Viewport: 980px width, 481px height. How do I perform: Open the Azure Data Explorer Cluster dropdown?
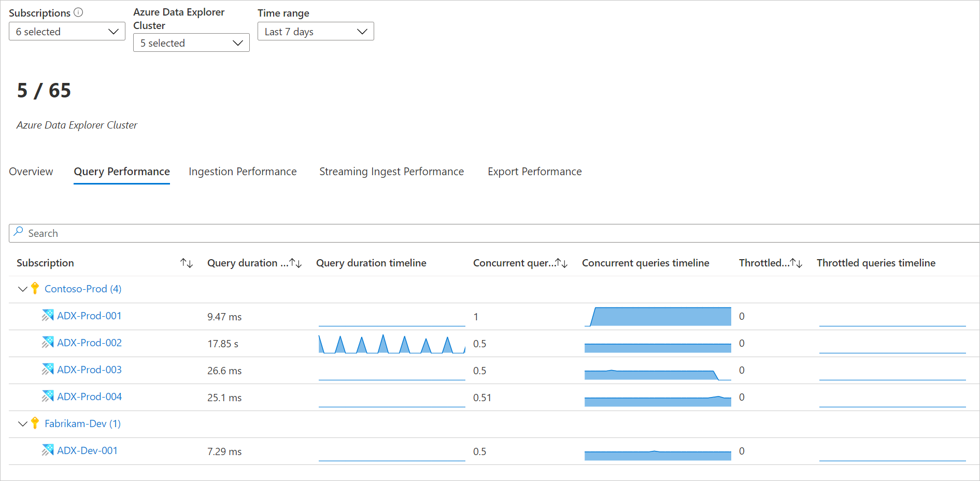(191, 43)
